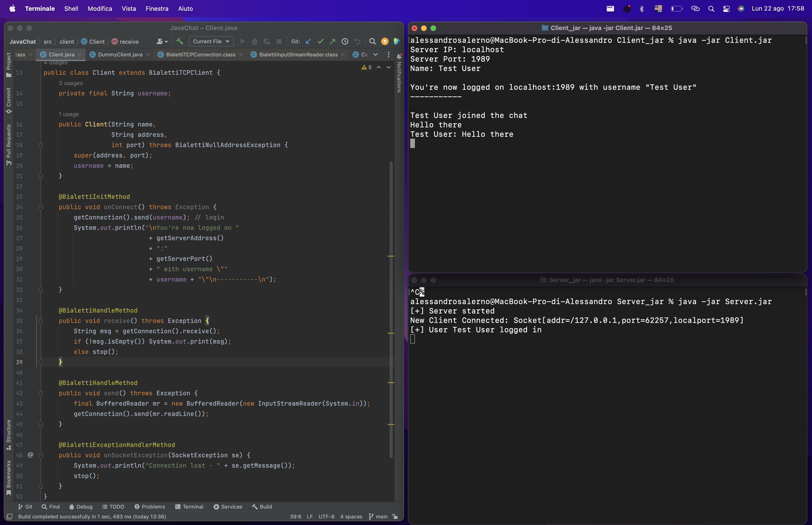
Task: Collapse the receive method fold at line 35
Action: point(41,321)
